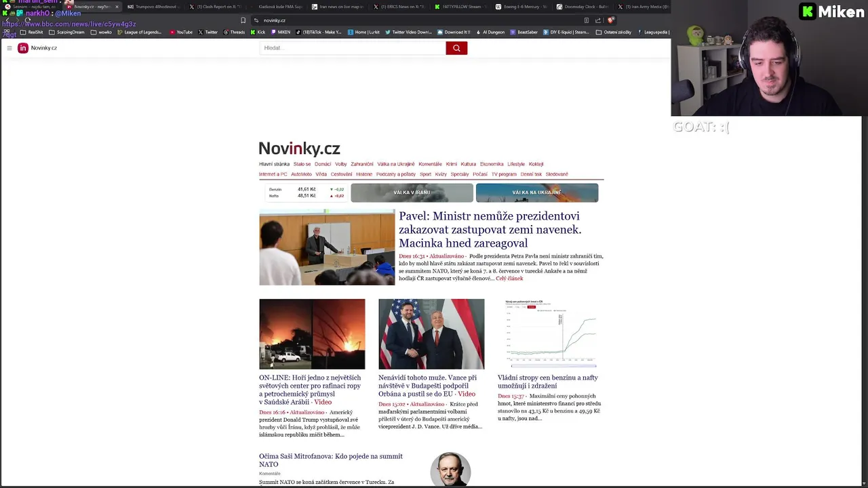Open the Komentáře section
Viewport: 868px width, 488px height.
click(430, 164)
